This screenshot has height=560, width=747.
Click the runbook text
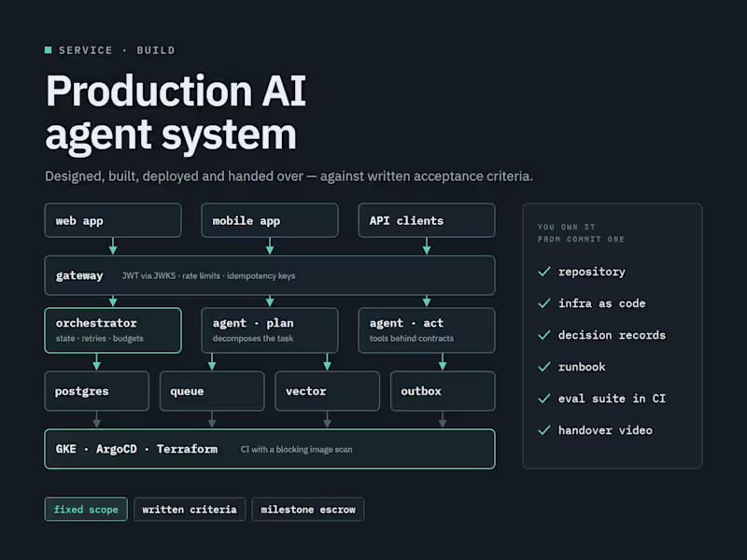[x=582, y=367]
